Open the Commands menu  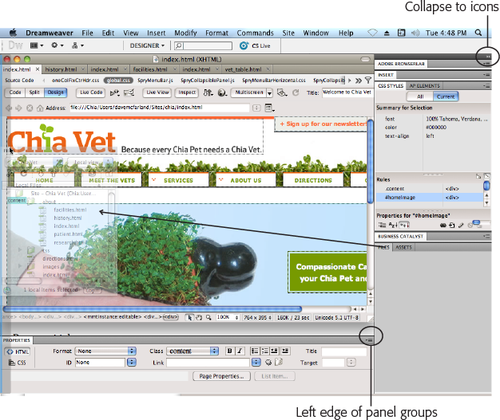point(255,33)
